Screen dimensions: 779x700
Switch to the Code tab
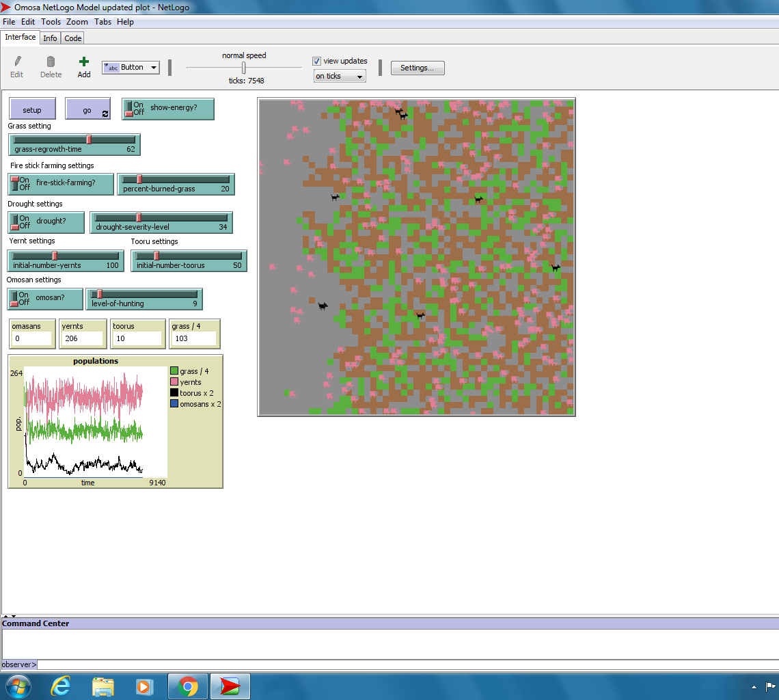tap(72, 38)
